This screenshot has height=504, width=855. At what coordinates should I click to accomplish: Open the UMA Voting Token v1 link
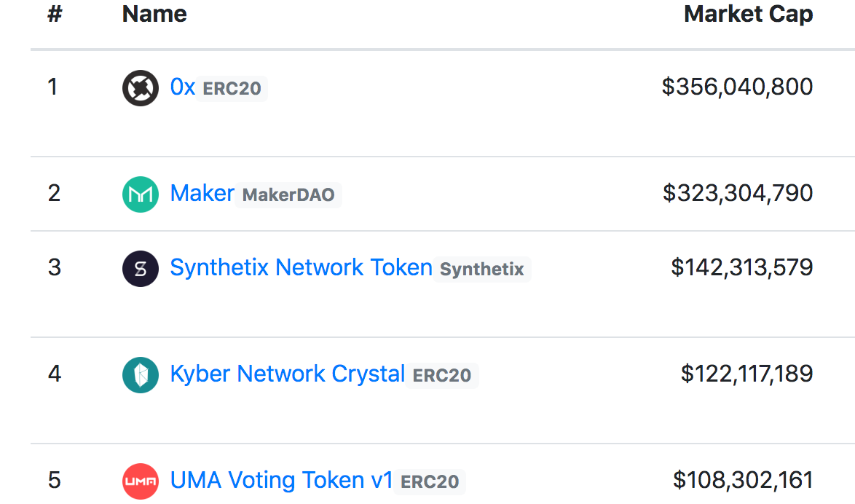coord(281,481)
